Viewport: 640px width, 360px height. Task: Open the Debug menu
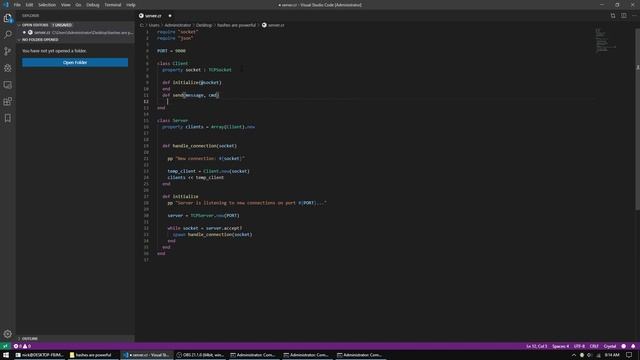[93, 5]
